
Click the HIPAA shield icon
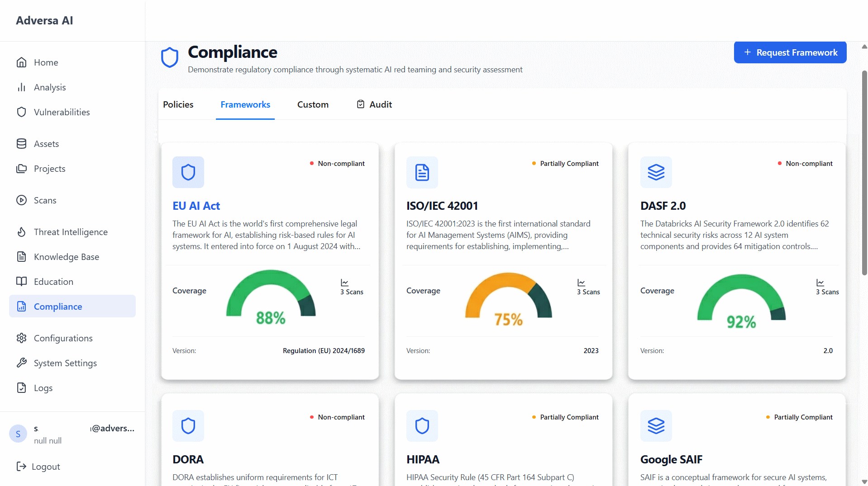(422, 425)
